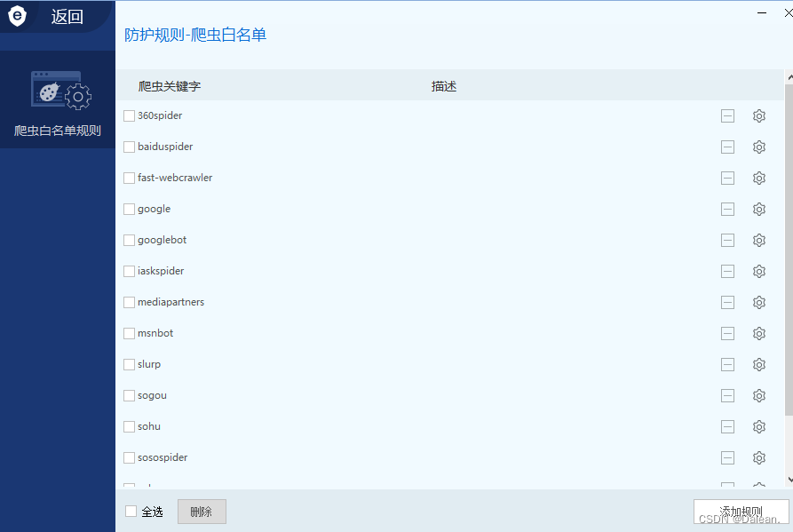Click the 描述 column header
Image resolution: width=793 pixels, height=532 pixels.
pyautogui.click(x=444, y=86)
